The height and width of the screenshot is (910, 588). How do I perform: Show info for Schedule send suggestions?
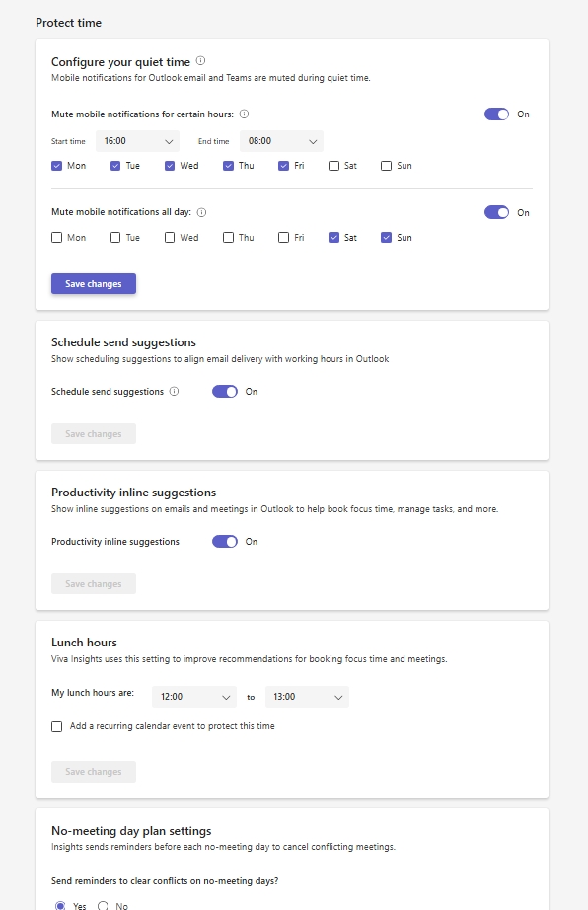click(174, 391)
